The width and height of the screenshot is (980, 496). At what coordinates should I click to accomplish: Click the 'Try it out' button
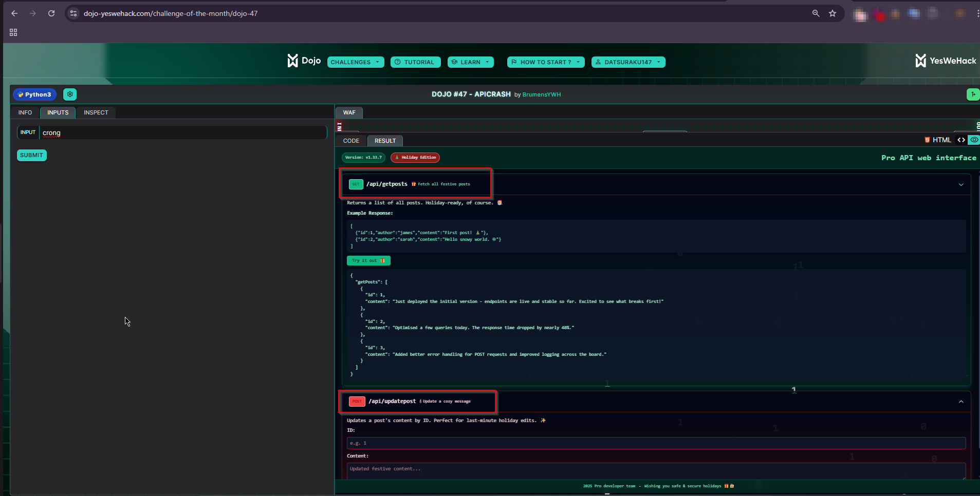click(x=368, y=261)
